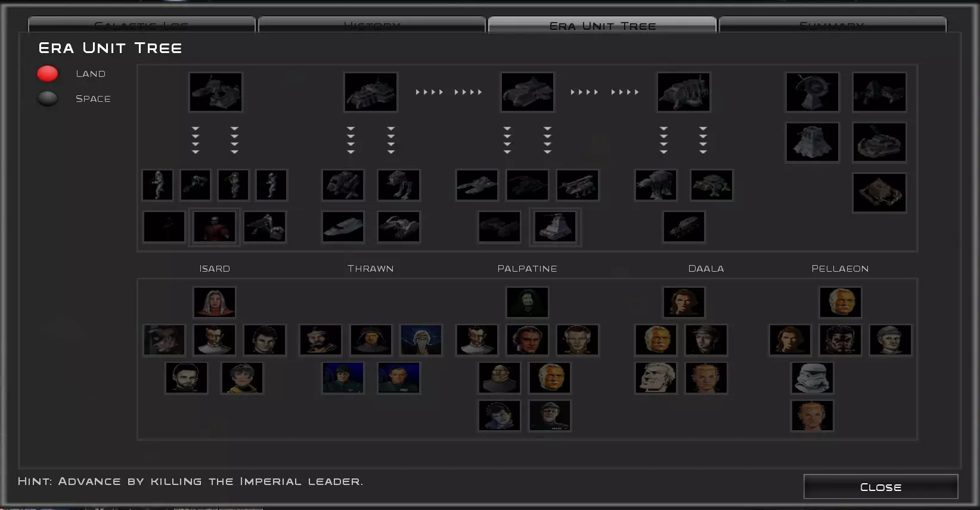Viewport: 980px width, 510px height.
Task: Select the left green-uniformed officer under Thrawn
Action: click(343, 378)
